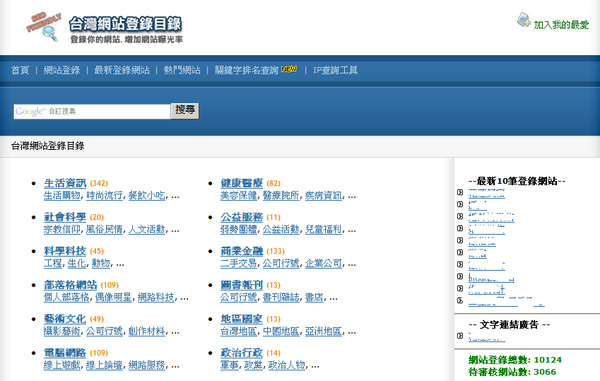Open the 政治人物 subcategory
The height and width of the screenshot is (381, 600).
click(x=287, y=365)
